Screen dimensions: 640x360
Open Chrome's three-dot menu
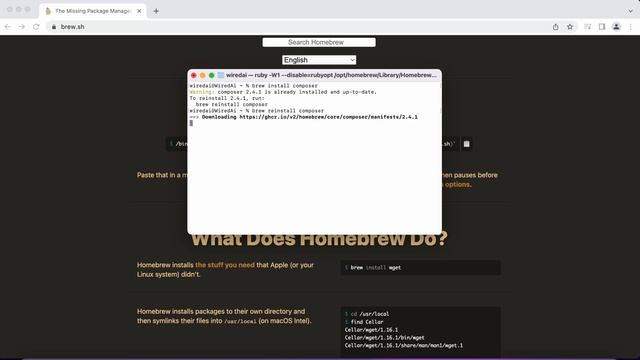pyautogui.click(x=631, y=27)
